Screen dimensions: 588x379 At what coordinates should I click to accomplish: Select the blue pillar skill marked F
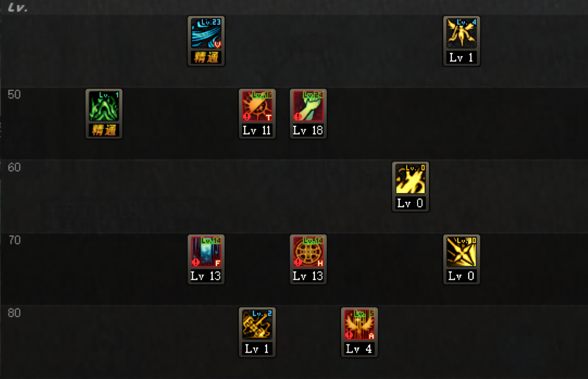[x=206, y=252]
